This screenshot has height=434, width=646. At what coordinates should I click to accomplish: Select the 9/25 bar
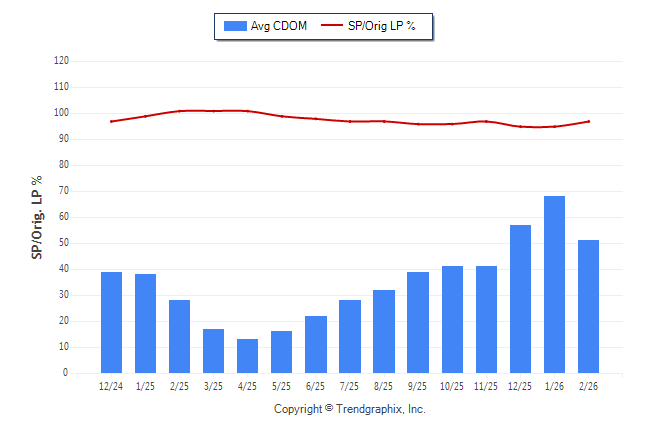click(x=418, y=322)
